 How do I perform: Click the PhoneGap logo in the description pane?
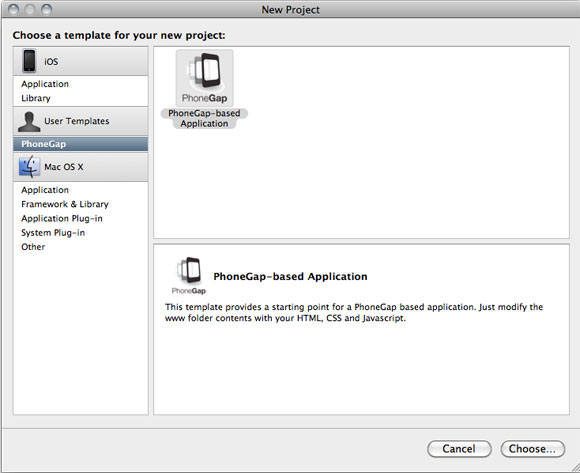(x=189, y=276)
